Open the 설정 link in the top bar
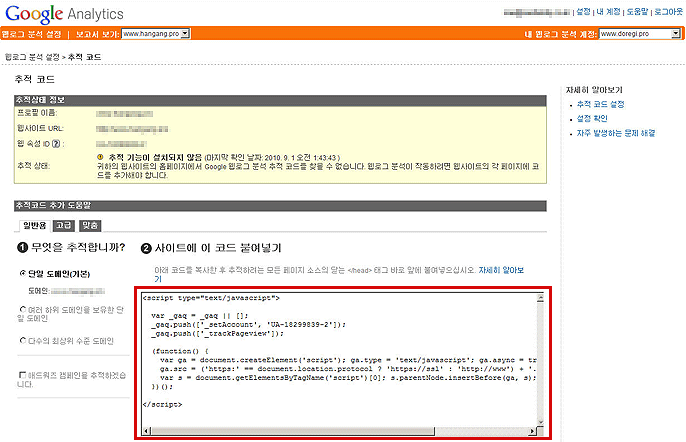The image size is (686, 442). tap(583, 12)
